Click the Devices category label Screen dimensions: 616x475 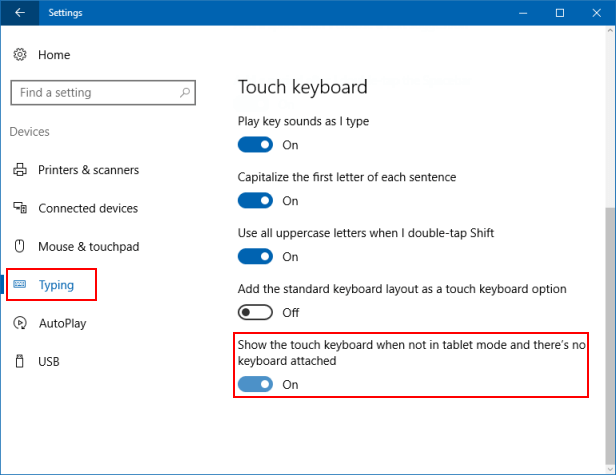(29, 132)
